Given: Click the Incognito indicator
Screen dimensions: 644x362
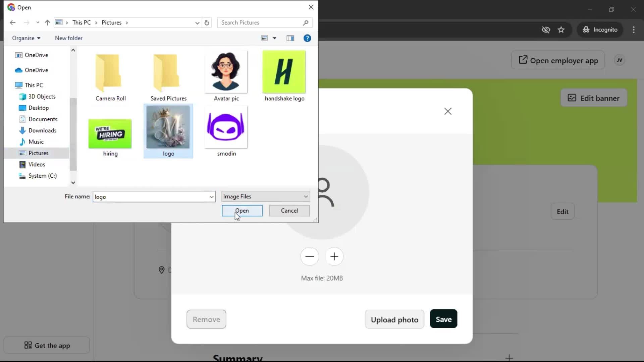Looking at the screenshot, I should 600,30.
